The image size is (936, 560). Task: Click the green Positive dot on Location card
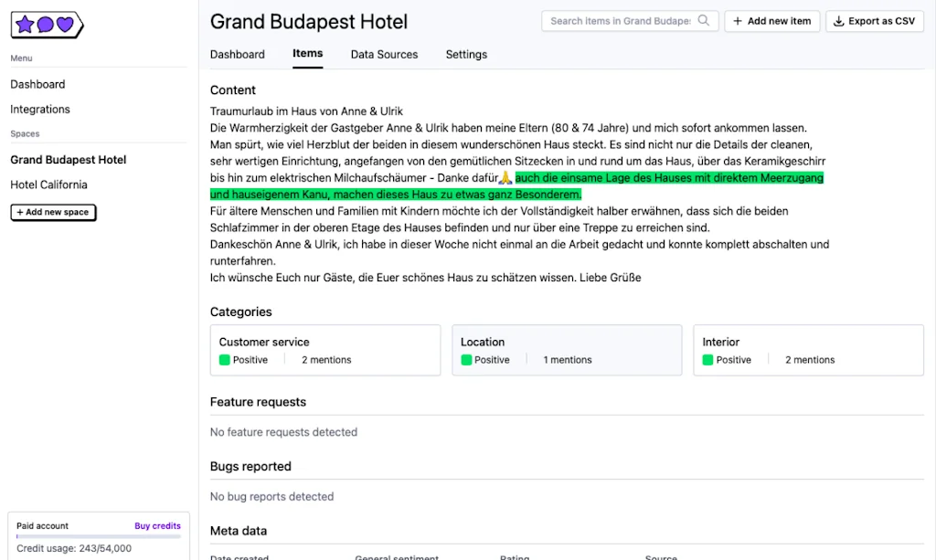pos(466,360)
